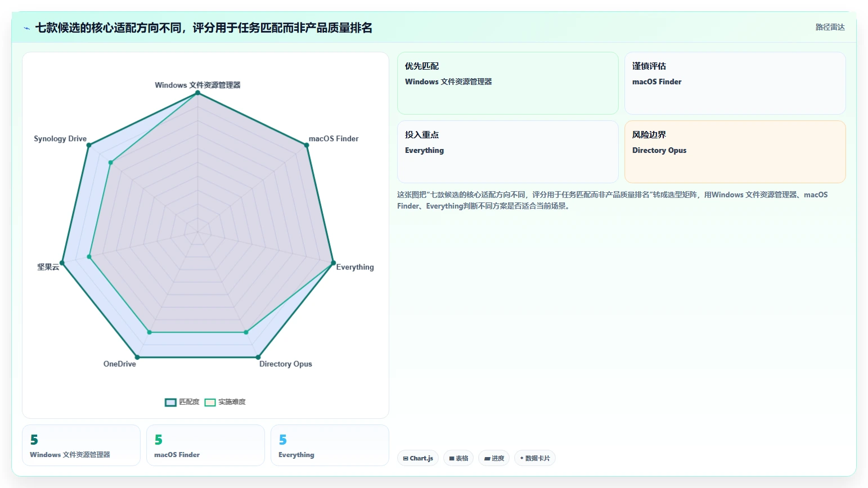This screenshot has height=488, width=868.
Task: Click Directory Opus text in 风险边界 card
Action: 659,150
